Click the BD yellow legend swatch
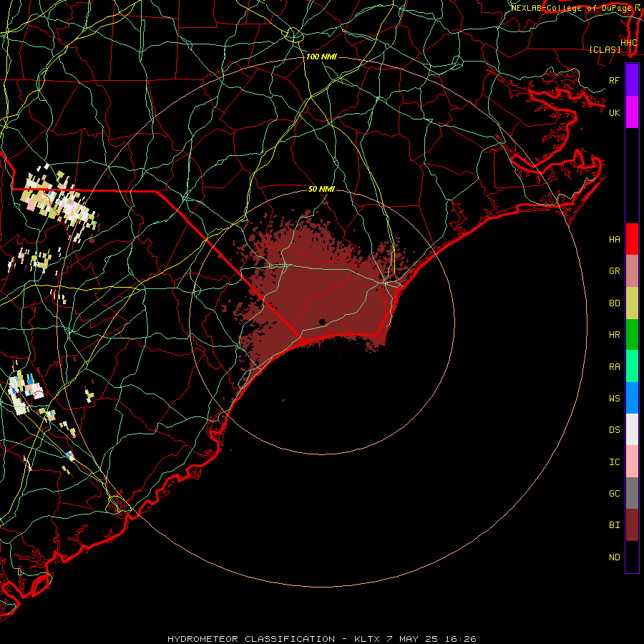The height and width of the screenshot is (644, 644). click(x=632, y=303)
